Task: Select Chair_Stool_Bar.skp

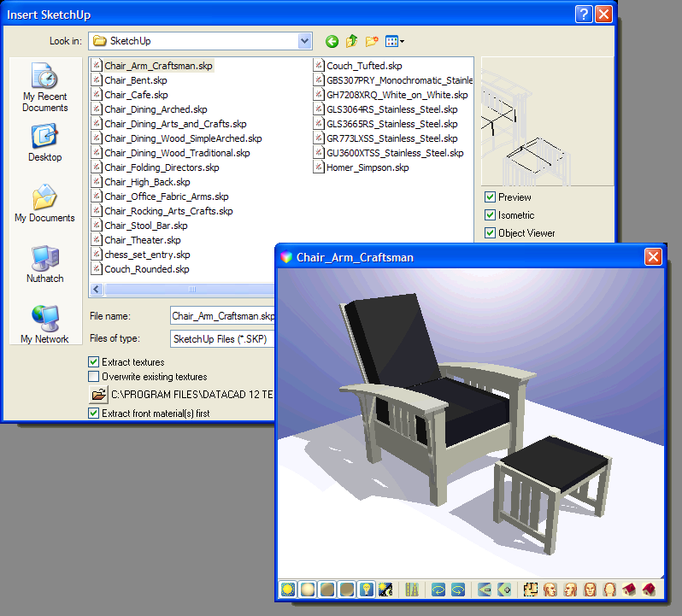Action: pos(140,226)
